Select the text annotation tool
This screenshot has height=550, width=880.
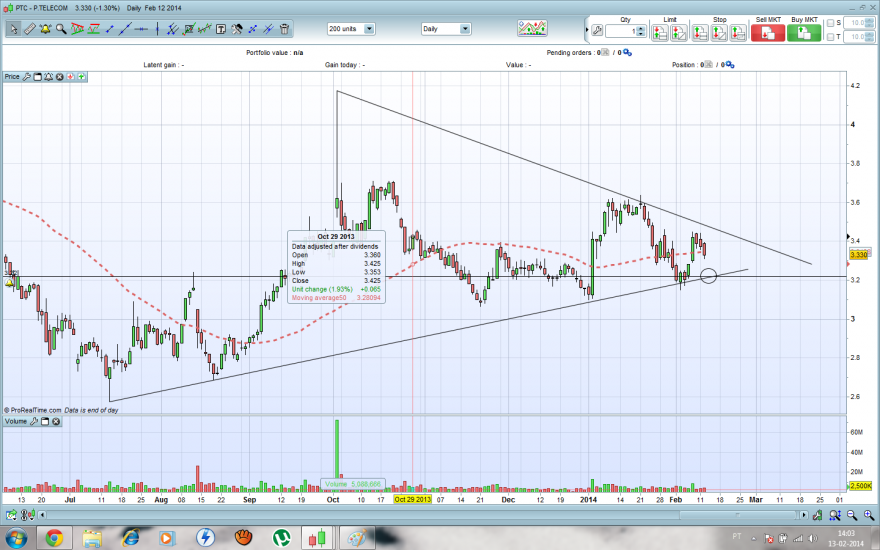[x=221, y=29]
